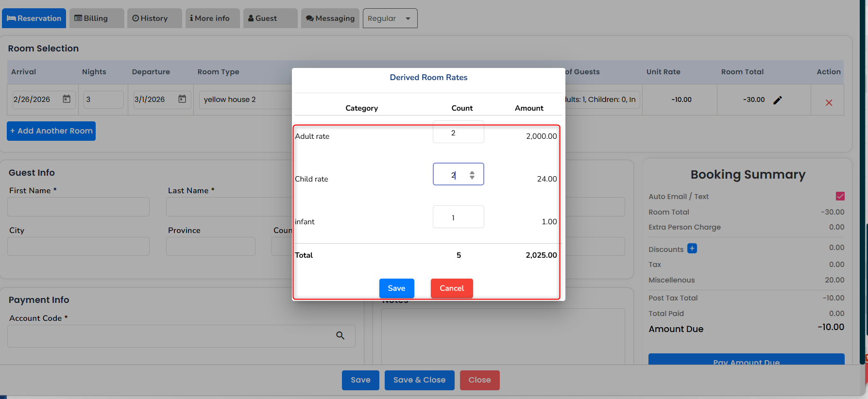Click the Amount Due value -10.00
This screenshot has height=399, width=868.
(831, 327)
